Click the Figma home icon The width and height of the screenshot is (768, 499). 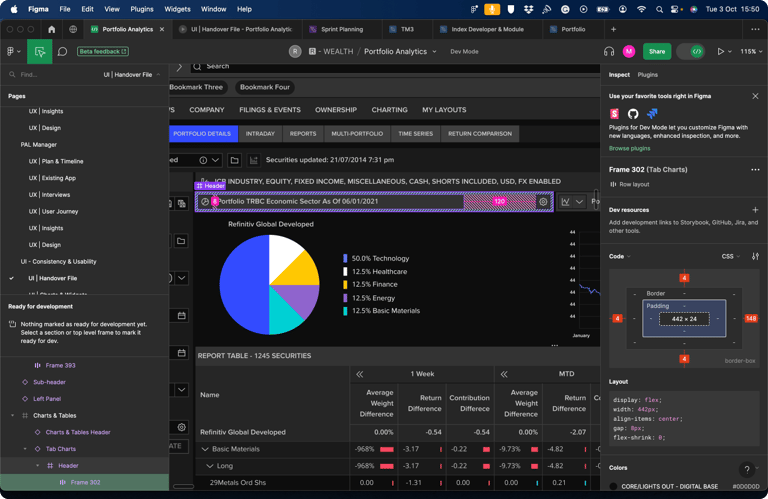pyautogui.click(x=51, y=29)
